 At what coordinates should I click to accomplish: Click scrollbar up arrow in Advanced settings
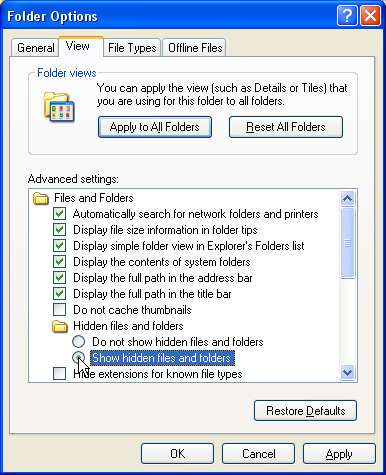347,198
